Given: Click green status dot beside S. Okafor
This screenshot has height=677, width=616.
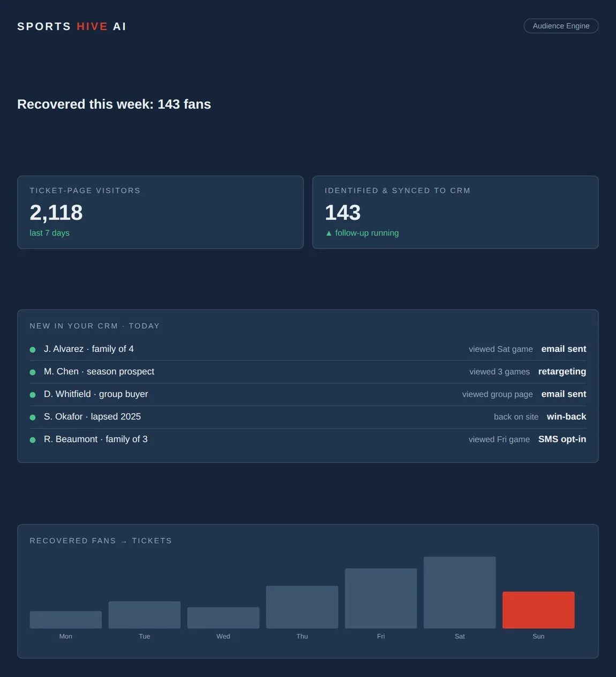Looking at the screenshot, I should click(33, 417).
